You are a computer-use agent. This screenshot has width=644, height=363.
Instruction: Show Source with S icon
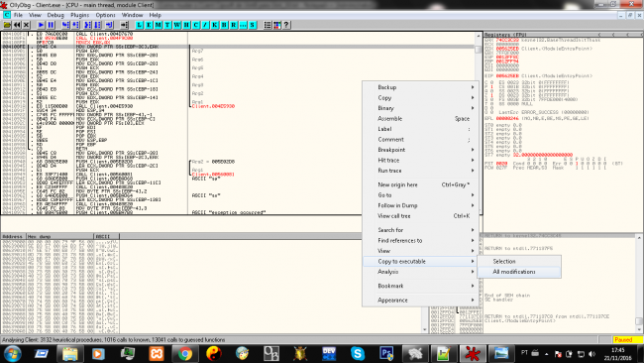click(x=253, y=25)
